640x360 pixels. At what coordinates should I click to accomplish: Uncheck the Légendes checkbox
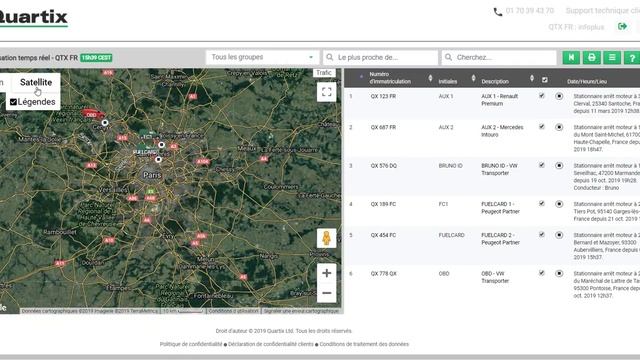13,102
